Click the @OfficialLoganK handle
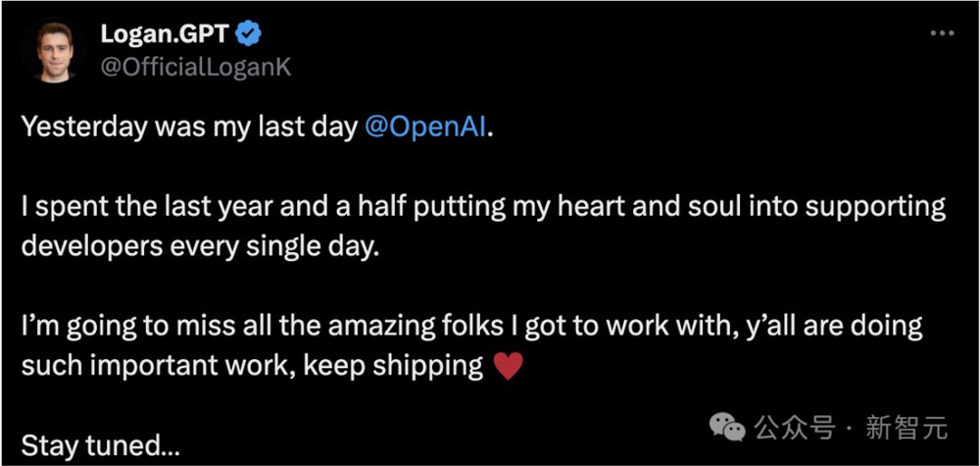Image resolution: width=980 pixels, height=466 pixels. coord(195,67)
